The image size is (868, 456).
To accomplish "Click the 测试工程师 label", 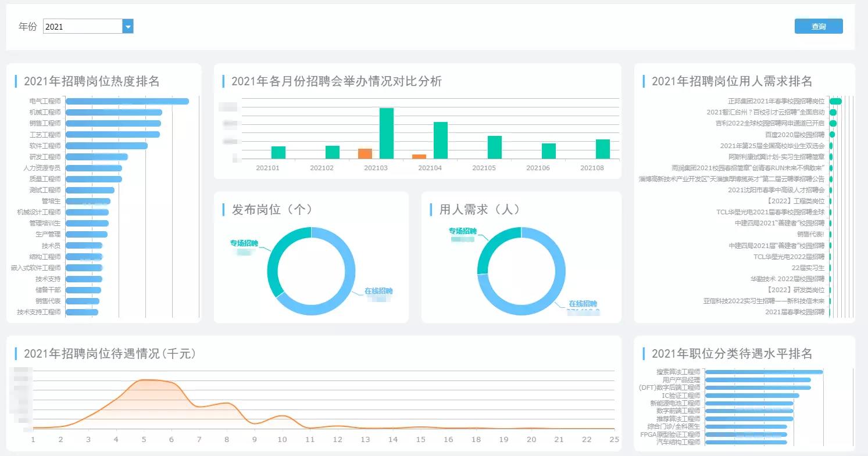I will point(45,190).
